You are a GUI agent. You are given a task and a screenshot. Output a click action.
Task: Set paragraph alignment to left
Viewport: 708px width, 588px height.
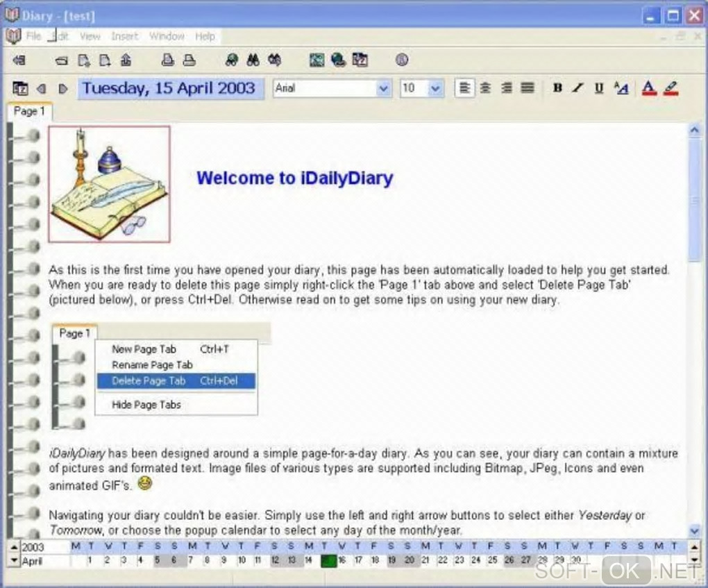(464, 87)
